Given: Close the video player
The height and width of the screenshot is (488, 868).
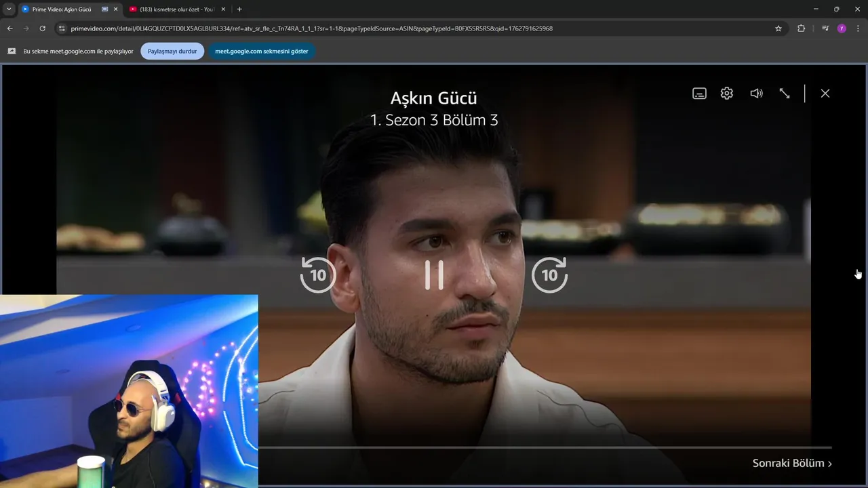Looking at the screenshot, I should tap(825, 94).
